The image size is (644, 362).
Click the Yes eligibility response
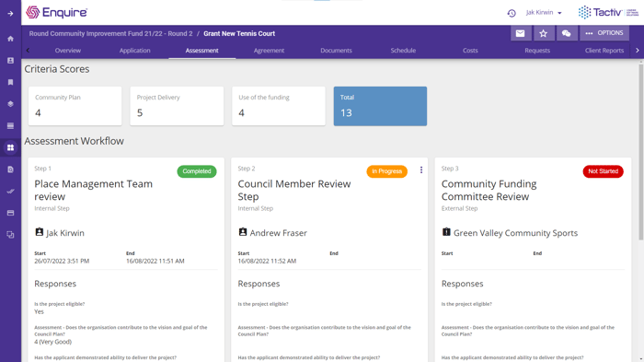pos(39,312)
